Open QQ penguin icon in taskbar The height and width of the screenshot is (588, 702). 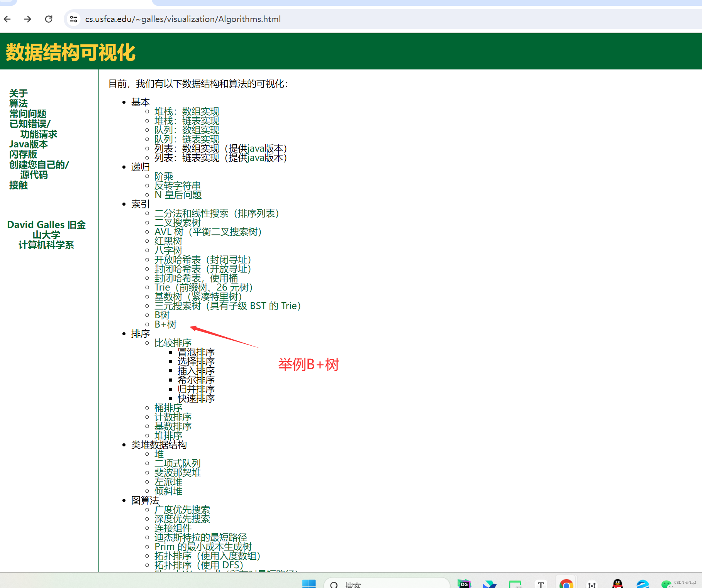617,584
